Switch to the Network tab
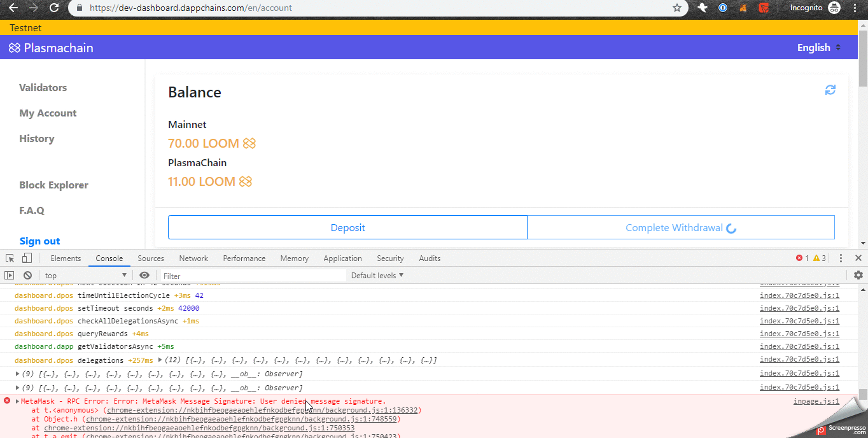 pyautogui.click(x=193, y=258)
